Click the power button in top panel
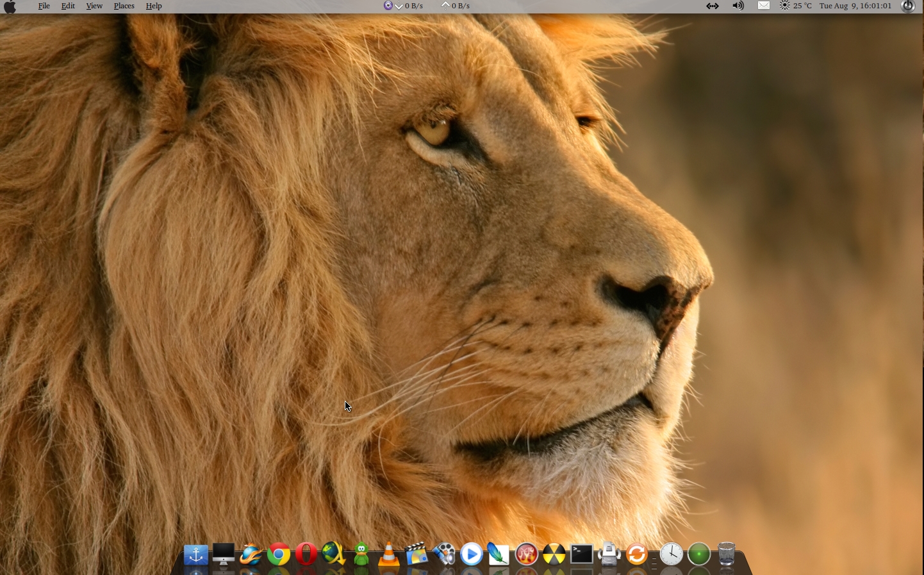This screenshot has height=575, width=924. pos(908,6)
